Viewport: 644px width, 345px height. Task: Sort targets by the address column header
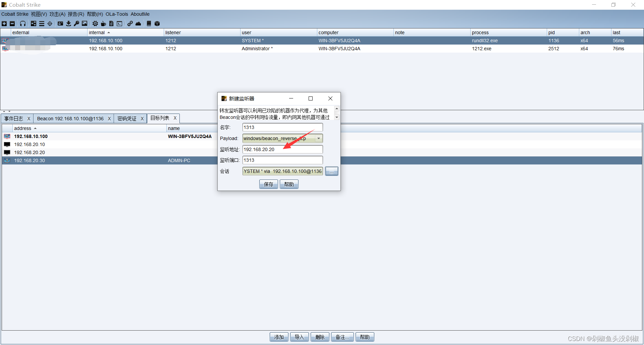(x=89, y=128)
